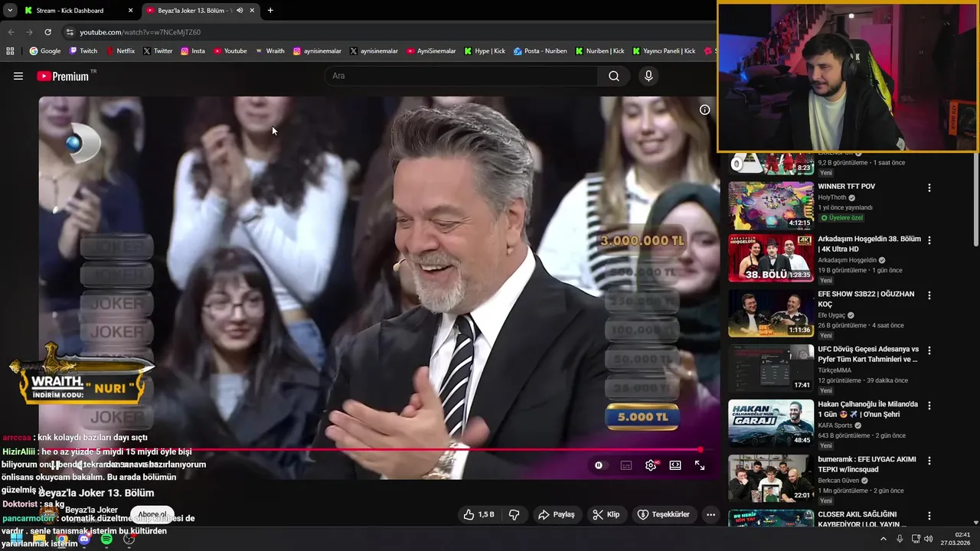Open Discord from the taskbar
Viewport: 980px width, 551px height.
(x=84, y=540)
